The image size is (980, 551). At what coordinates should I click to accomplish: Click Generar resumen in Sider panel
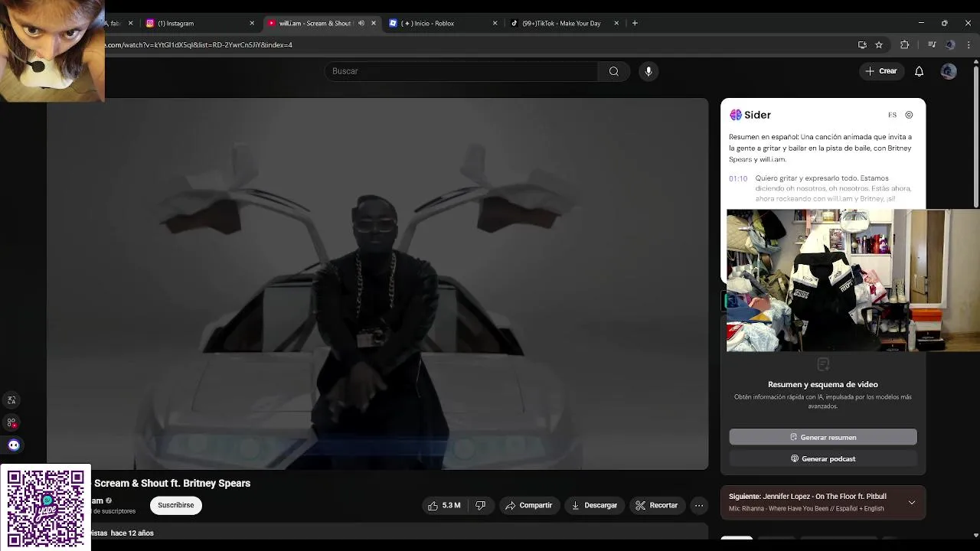coord(823,437)
